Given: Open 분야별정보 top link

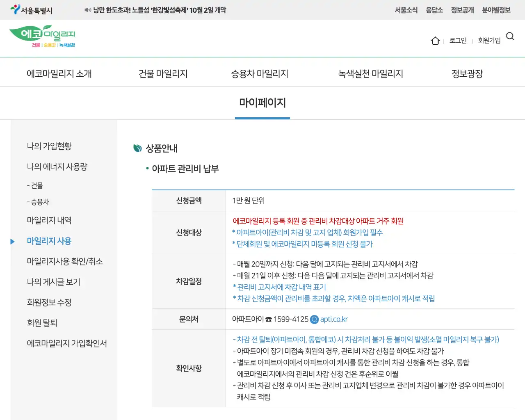Looking at the screenshot, I should [x=496, y=10].
